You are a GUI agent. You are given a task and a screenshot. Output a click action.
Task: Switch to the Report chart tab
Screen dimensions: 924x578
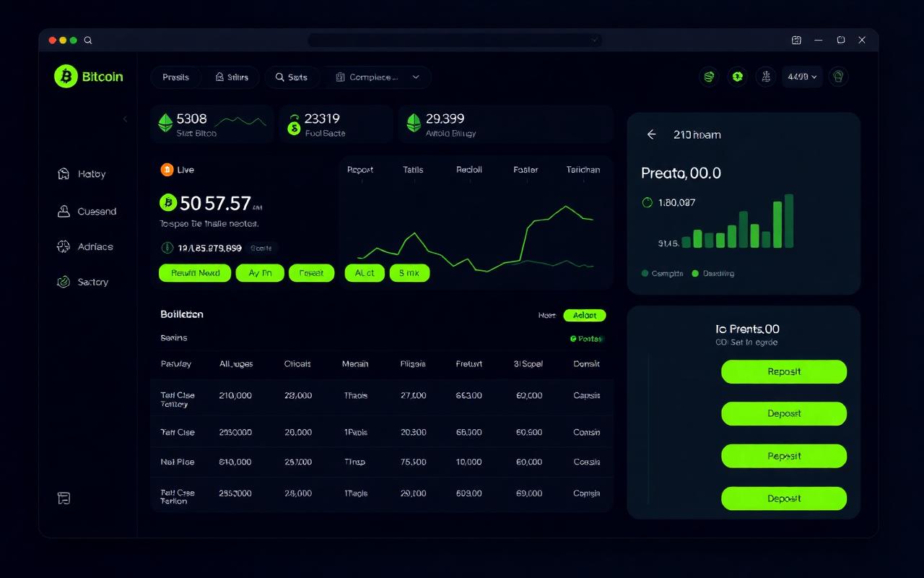[360, 170]
